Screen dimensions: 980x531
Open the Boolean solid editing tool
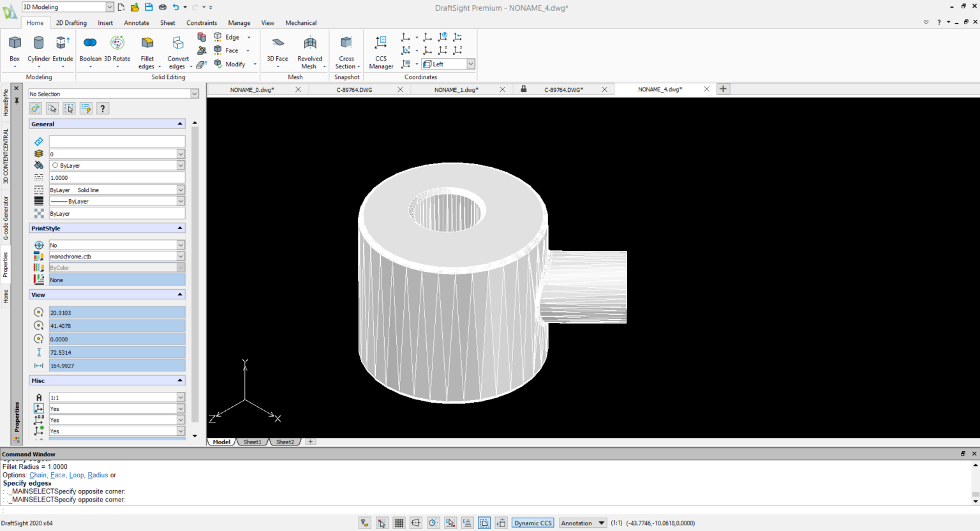[90, 43]
